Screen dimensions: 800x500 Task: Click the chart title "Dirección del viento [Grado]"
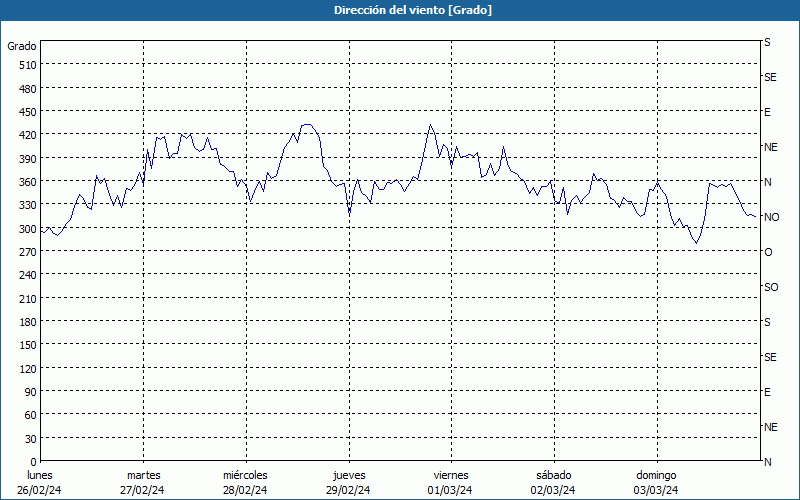413,10
